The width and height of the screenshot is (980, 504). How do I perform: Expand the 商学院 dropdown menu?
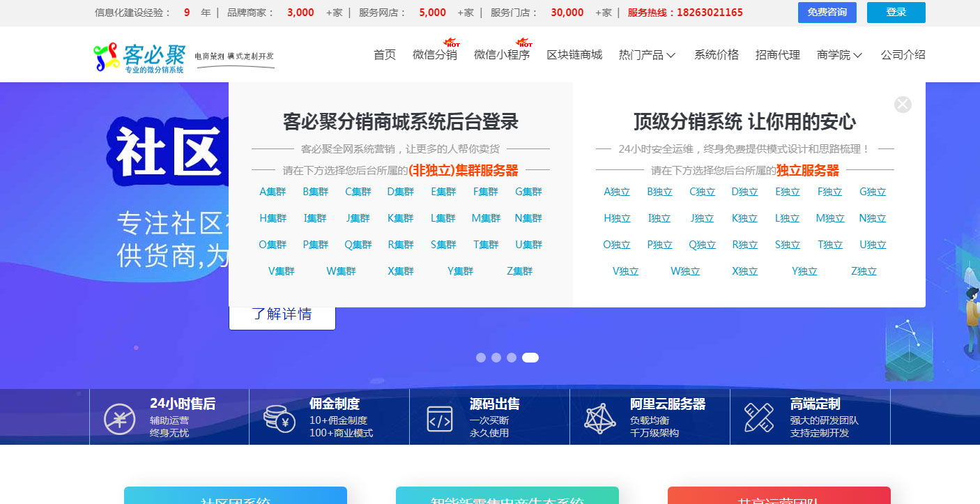pos(839,55)
